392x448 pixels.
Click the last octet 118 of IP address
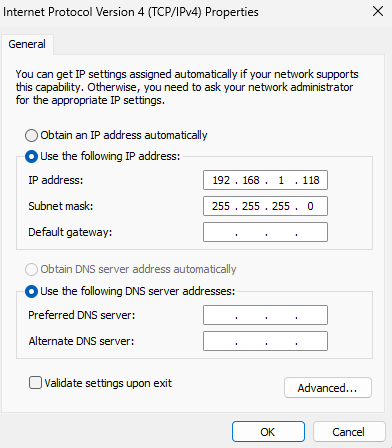(x=311, y=180)
